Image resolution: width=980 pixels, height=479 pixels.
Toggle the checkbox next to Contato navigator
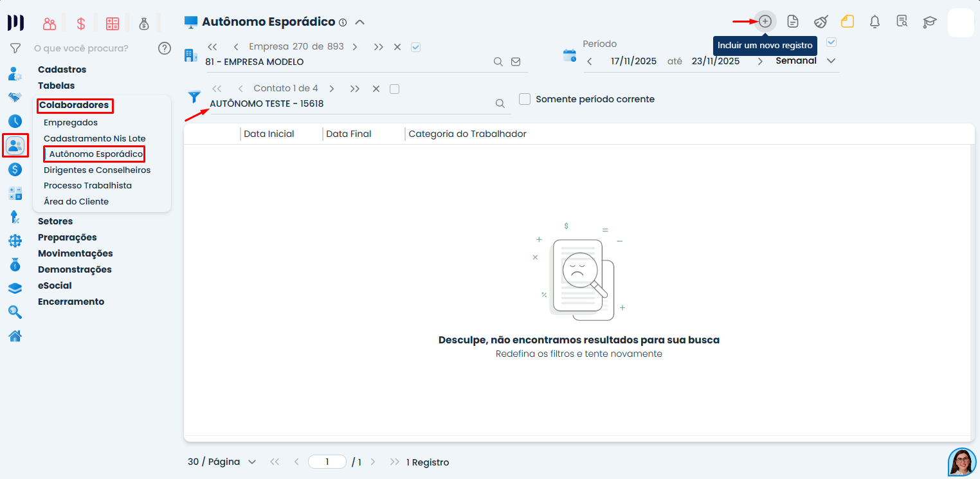394,89
